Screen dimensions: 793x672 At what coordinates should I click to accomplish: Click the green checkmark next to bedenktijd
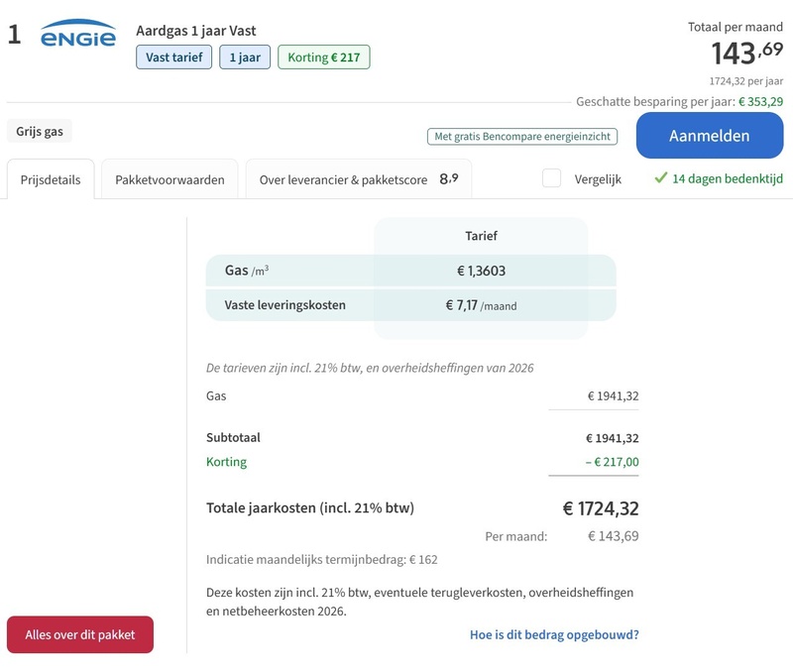[660, 178]
